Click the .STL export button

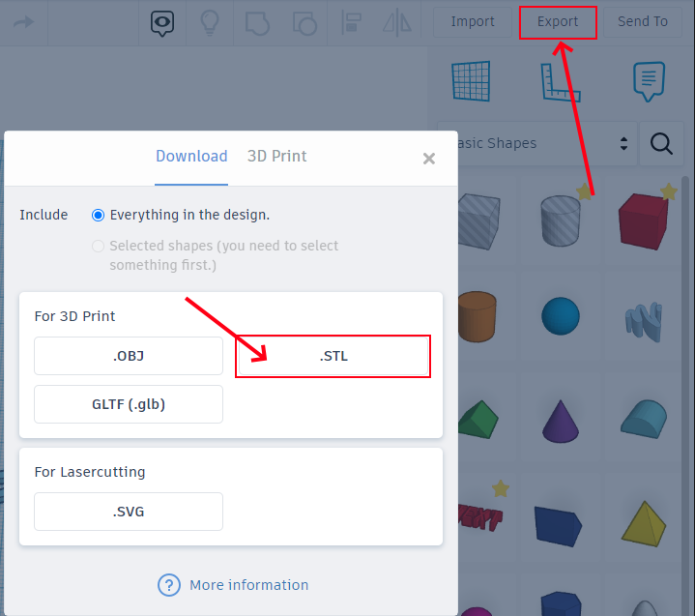(x=333, y=356)
